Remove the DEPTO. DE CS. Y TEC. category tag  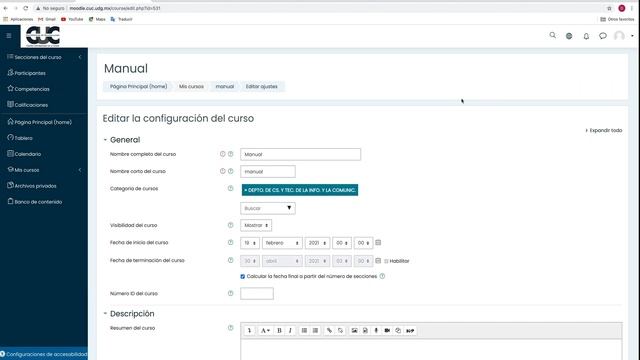point(300,190)
